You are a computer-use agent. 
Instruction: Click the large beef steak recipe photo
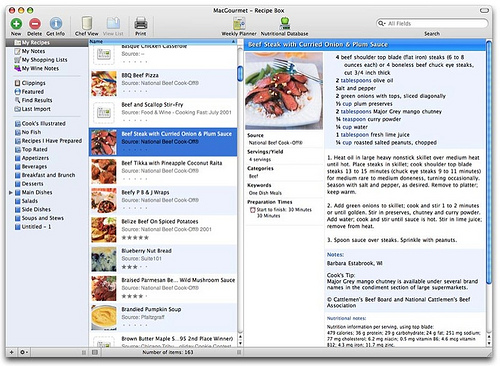pyautogui.click(x=284, y=91)
